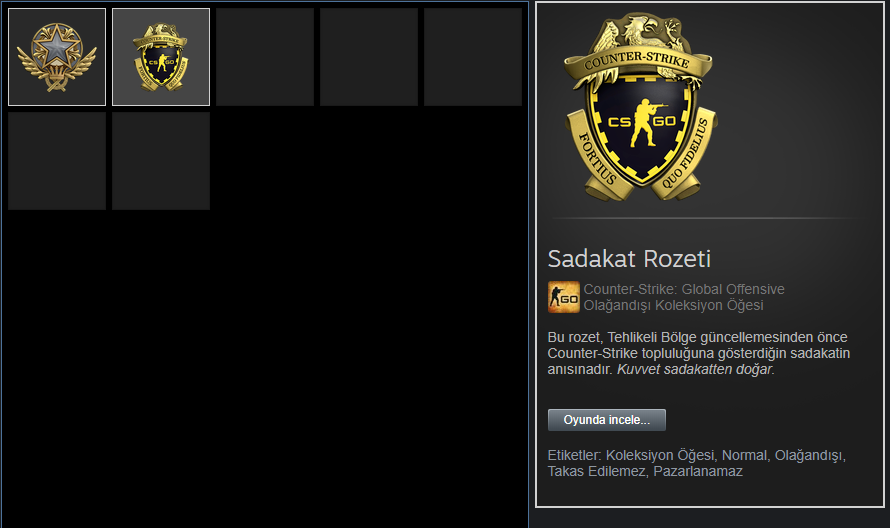
Task: Click the 'Pazarlanamaz' tag
Action: pyautogui.click(x=698, y=471)
